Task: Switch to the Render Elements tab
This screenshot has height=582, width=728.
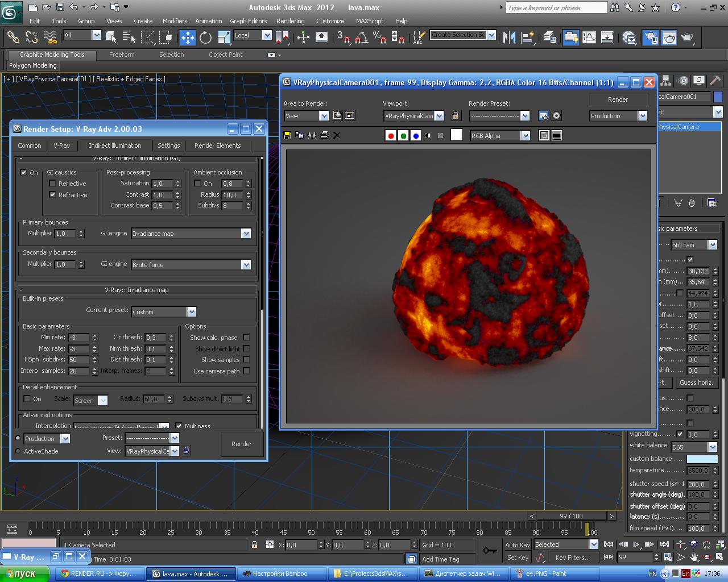Action: [217, 145]
